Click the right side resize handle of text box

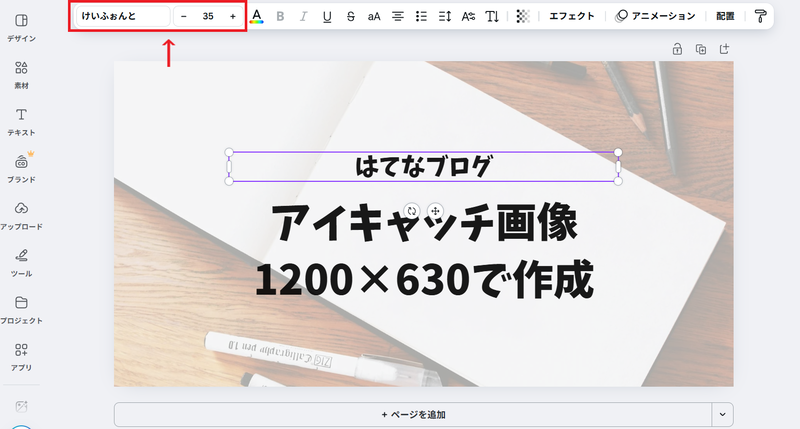tap(618, 167)
